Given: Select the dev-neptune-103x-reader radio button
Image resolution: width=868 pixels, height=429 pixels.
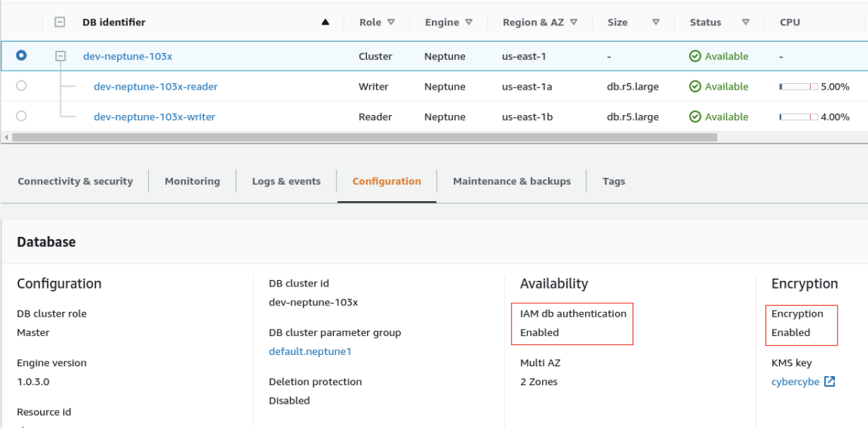Looking at the screenshot, I should pos(21,86).
